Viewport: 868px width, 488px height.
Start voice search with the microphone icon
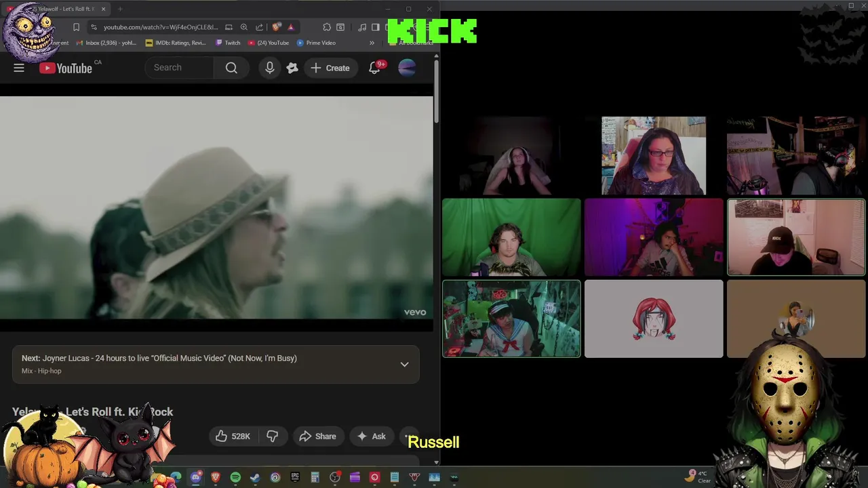[270, 68]
